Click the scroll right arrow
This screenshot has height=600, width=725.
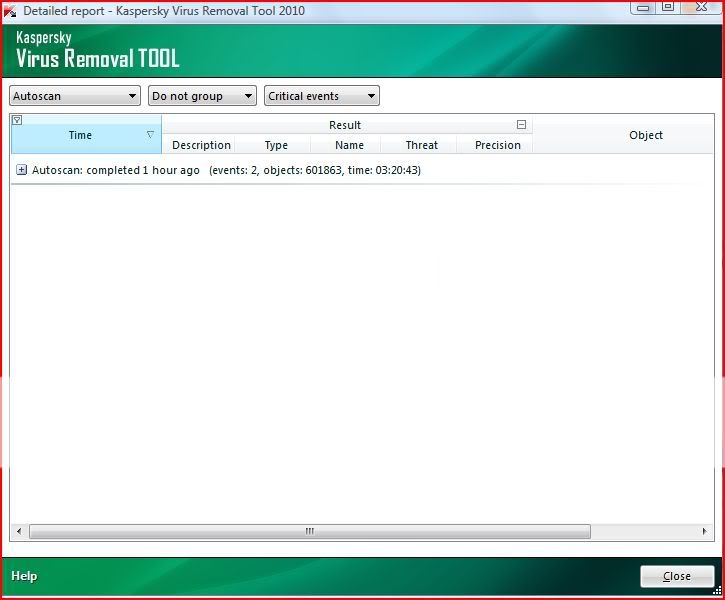(x=704, y=531)
